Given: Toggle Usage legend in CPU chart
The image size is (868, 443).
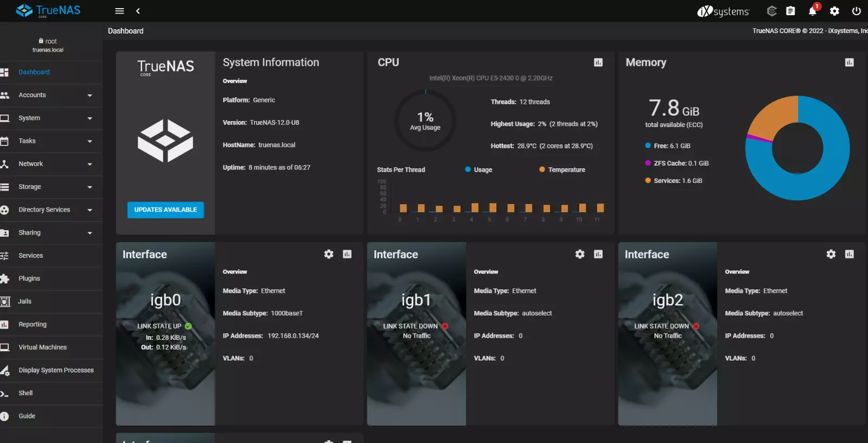Looking at the screenshot, I should (x=478, y=169).
